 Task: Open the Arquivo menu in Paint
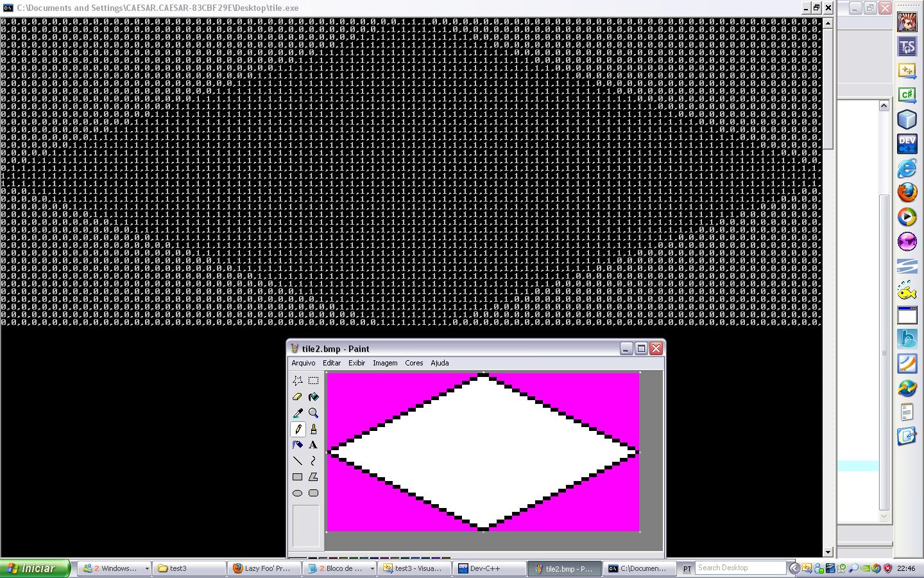pos(304,363)
